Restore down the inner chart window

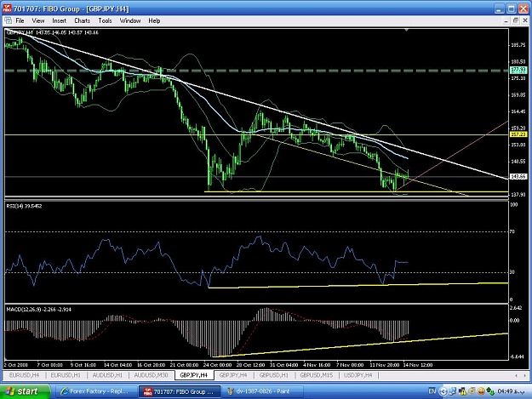tap(515, 20)
